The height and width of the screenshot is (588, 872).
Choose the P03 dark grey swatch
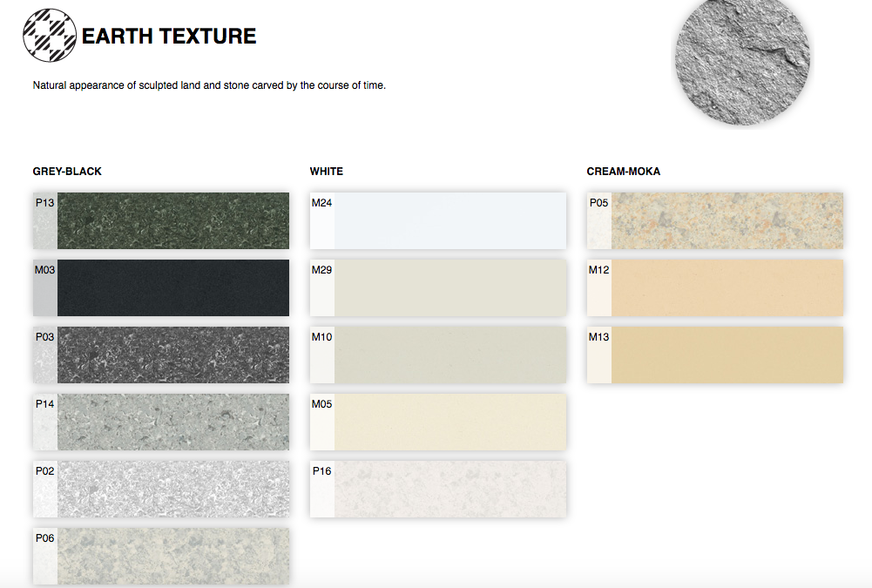pyautogui.click(x=160, y=355)
